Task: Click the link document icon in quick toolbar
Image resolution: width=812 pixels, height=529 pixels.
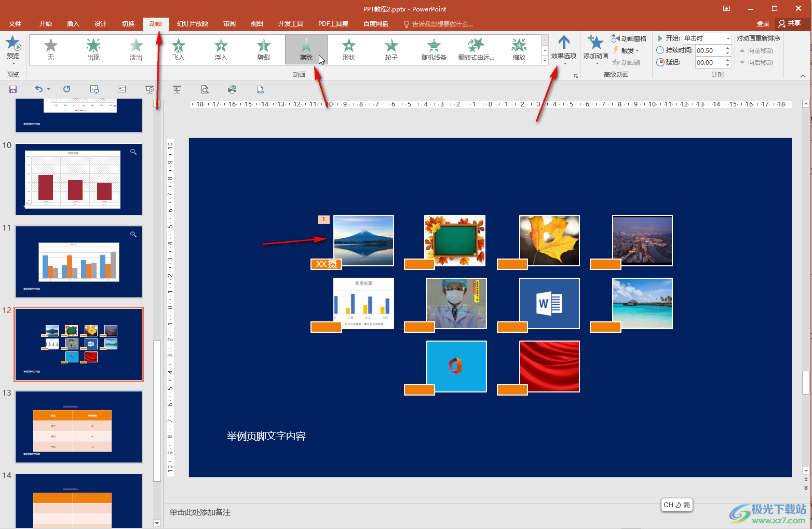Action: click(260, 89)
